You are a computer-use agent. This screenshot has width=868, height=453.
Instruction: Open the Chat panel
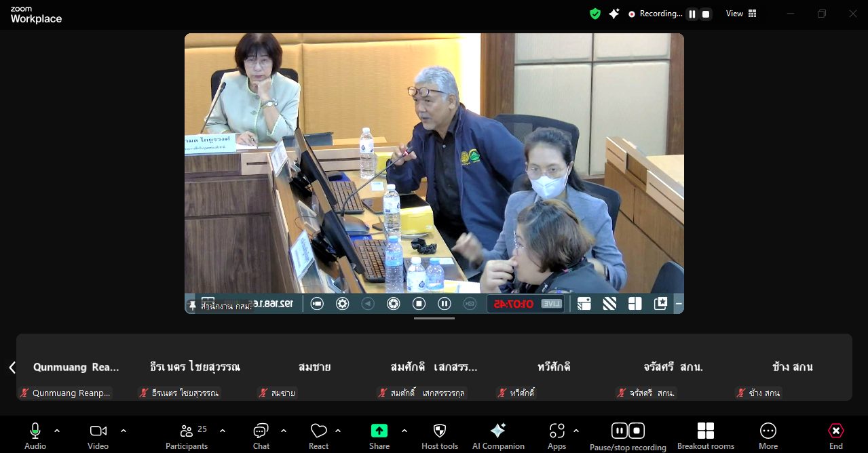(x=261, y=431)
